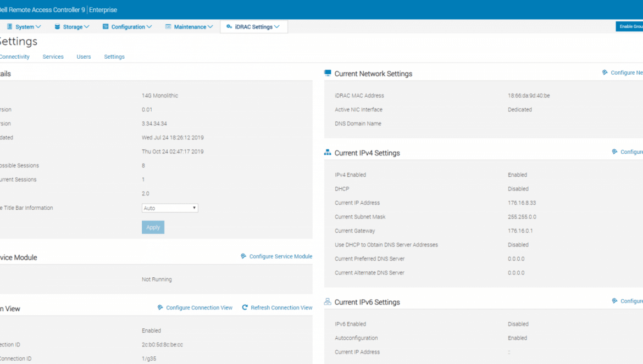The image size is (643, 364).
Task: Open the Title Bar Information Auto dropdown
Action: [170, 208]
